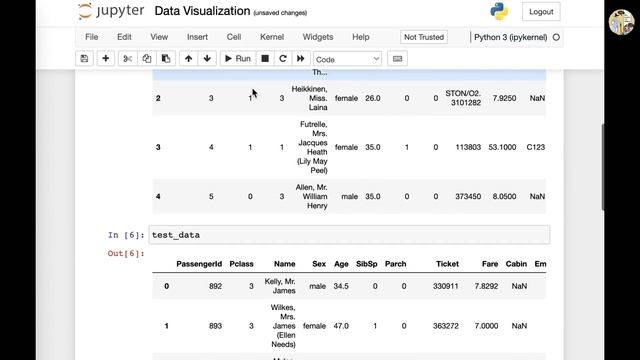Image resolution: width=640 pixels, height=360 pixels.
Task: Rename notebook title Data Visualization
Action: [x=202, y=11]
